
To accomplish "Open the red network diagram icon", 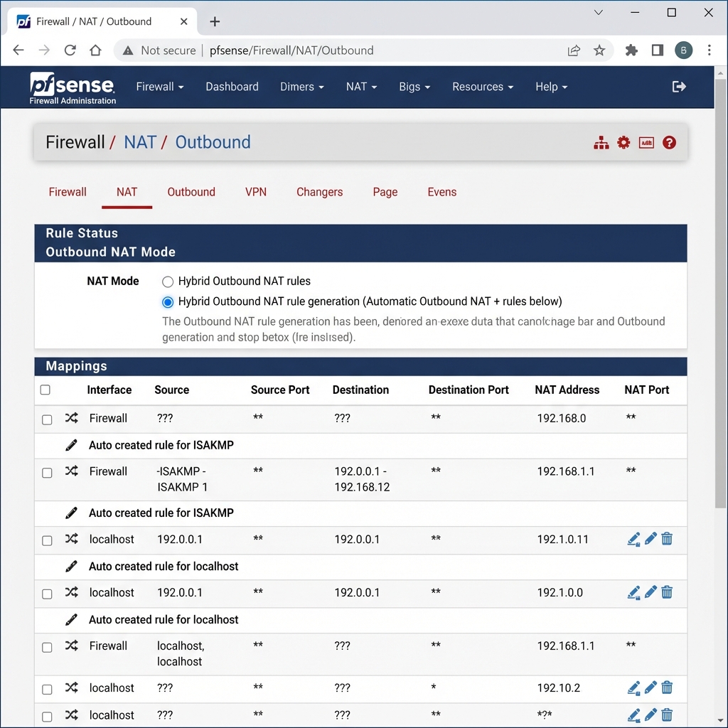I will (x=601, y=143).
